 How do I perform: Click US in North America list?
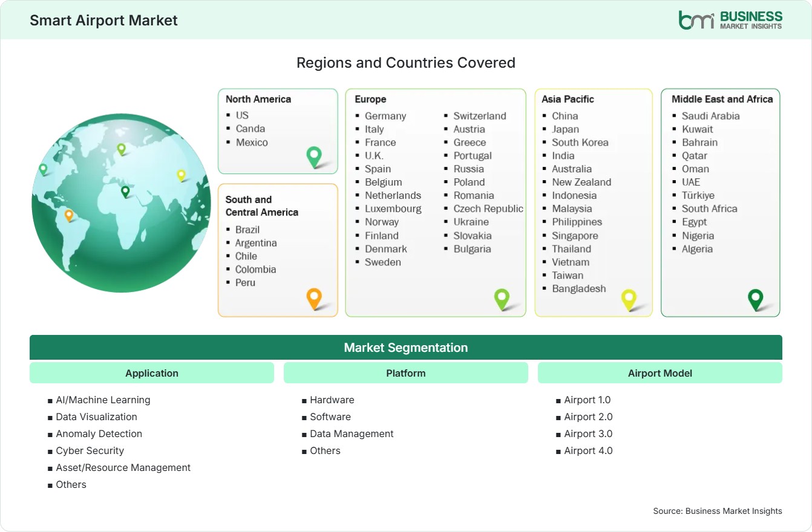[x=242, y=115]
